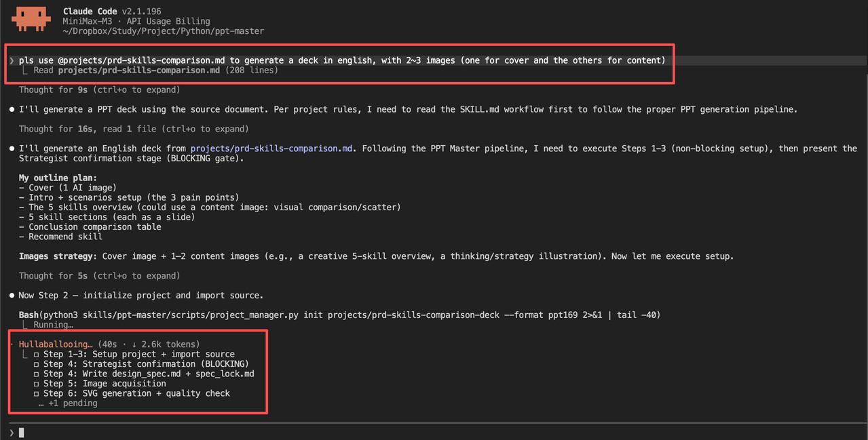Click the 'MiniMax-M3 · API Usage Billing' line
Viewport: 868px width, 440px height.
(136, 21)
